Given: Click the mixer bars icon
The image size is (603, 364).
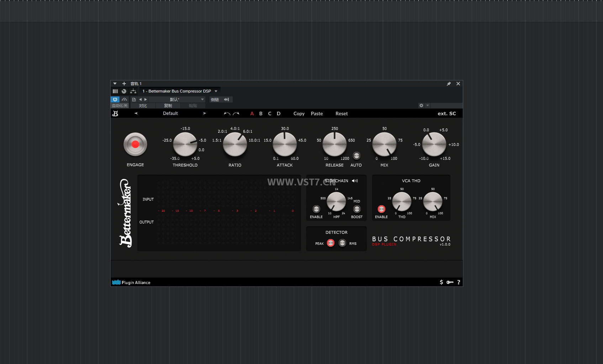Looking at the screenshot, I should (x=115, y=91).
